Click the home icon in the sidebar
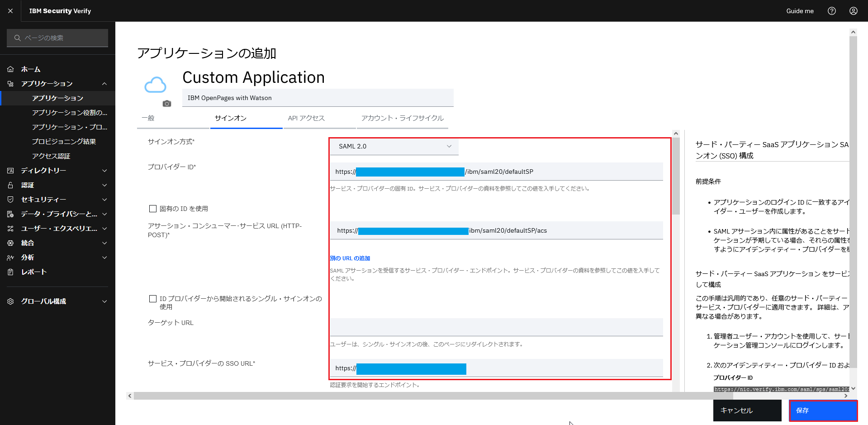The width and height of the screenshot is (868, 425). [10, 69]
